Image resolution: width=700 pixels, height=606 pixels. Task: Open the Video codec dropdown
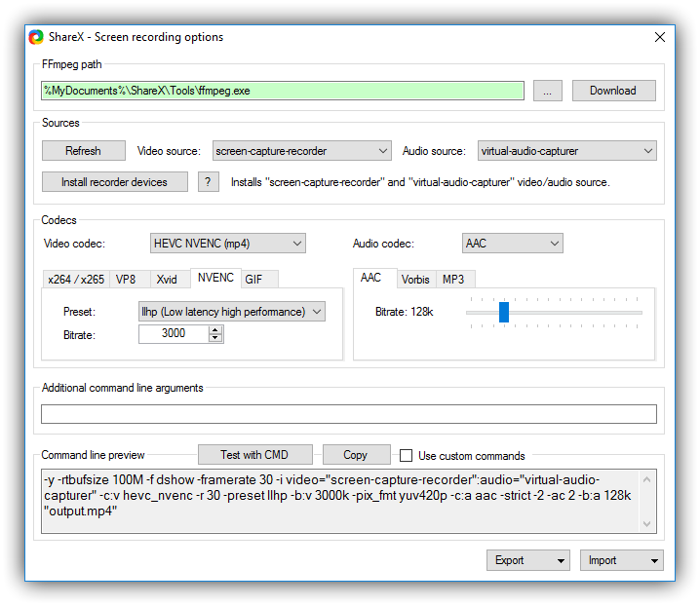coord(228,244)
